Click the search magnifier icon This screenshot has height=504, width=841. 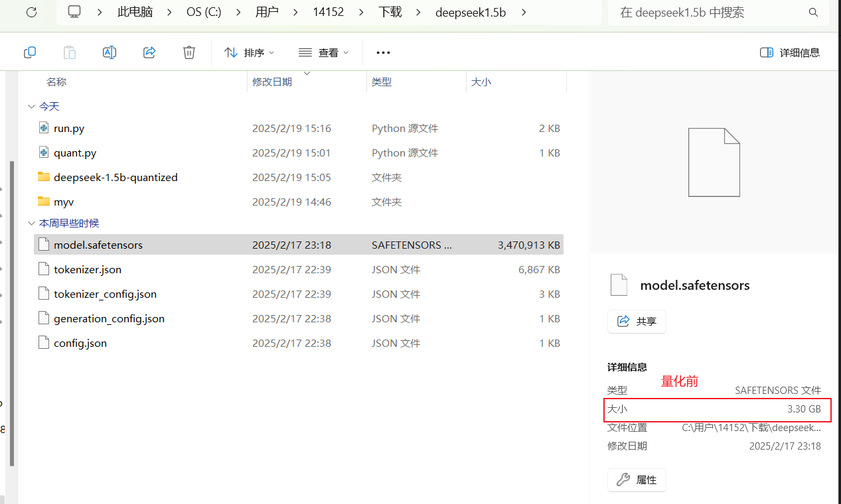point(813,13)
